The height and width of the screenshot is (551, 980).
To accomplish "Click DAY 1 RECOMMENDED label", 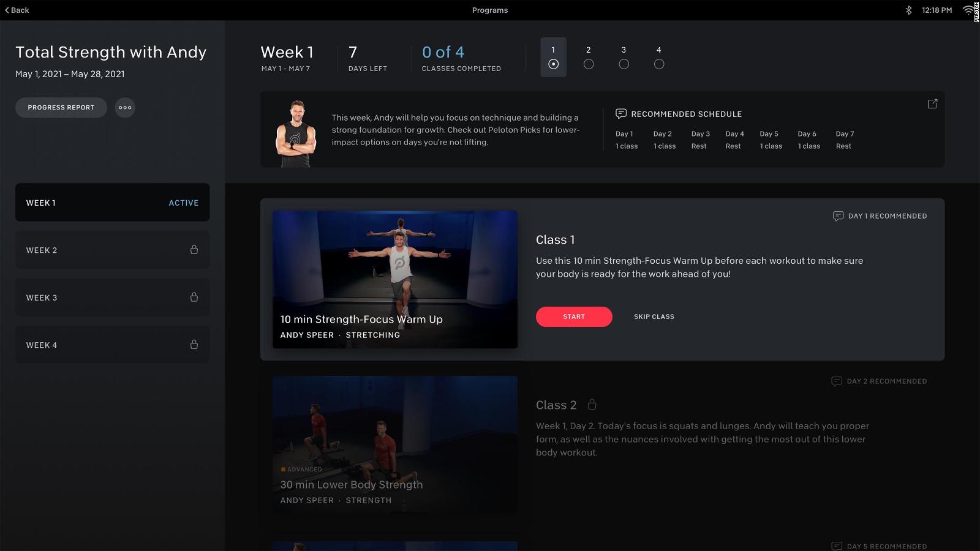I will point(888,216).
